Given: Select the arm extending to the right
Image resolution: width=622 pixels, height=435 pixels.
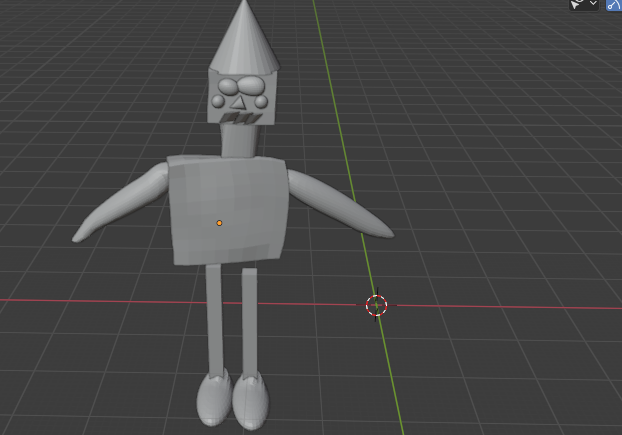Looking at the screenshot, I should 340,207.
